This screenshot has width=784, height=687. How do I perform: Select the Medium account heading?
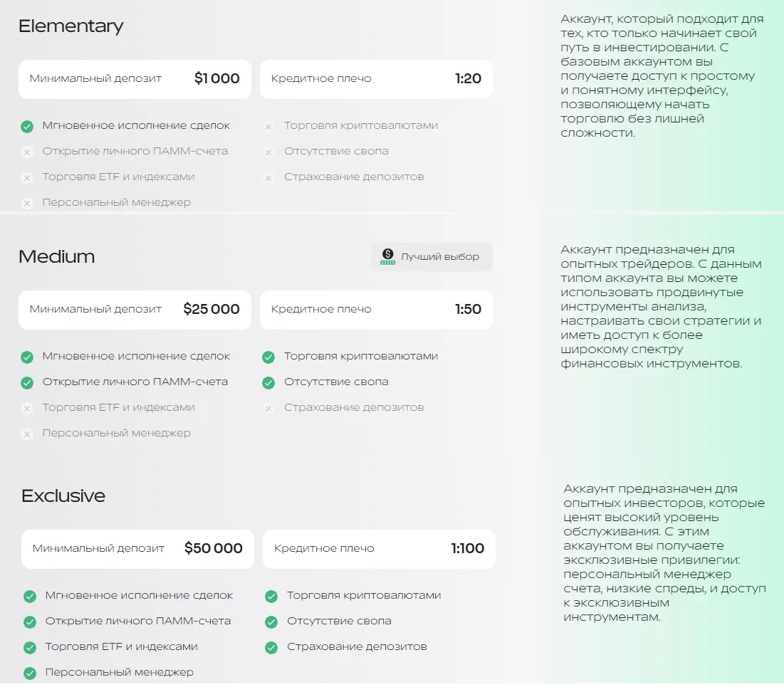(x=56, y=256)
